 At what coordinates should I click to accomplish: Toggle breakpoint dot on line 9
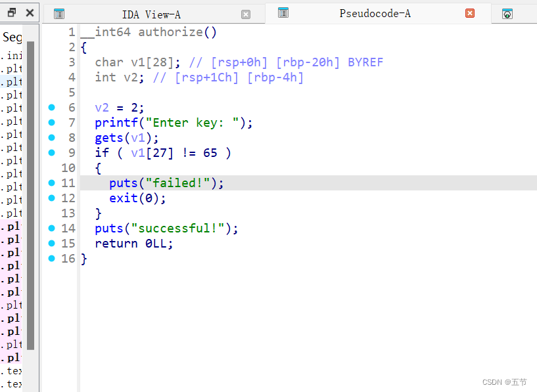tap(52, 152)
